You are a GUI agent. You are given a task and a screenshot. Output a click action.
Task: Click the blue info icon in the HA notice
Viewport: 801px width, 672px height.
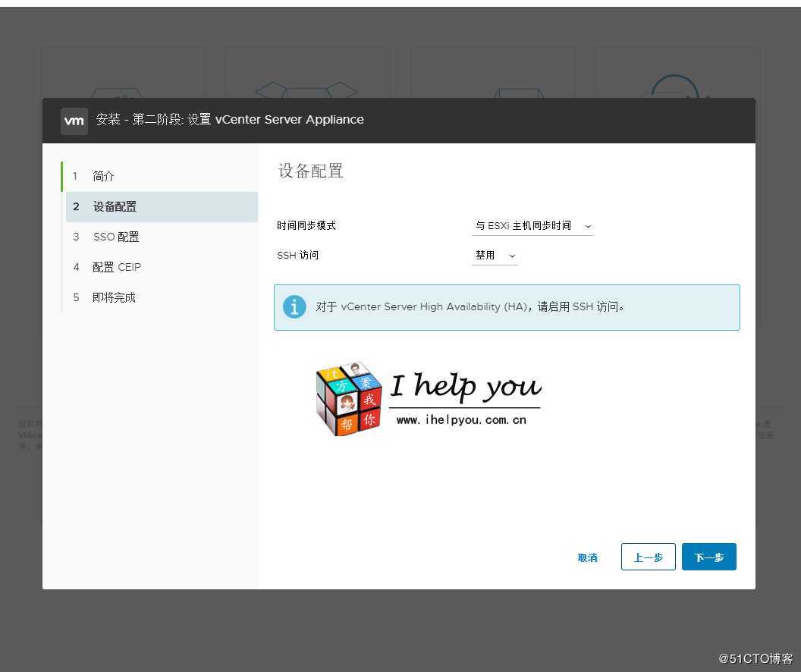click(x=294, y=307)
